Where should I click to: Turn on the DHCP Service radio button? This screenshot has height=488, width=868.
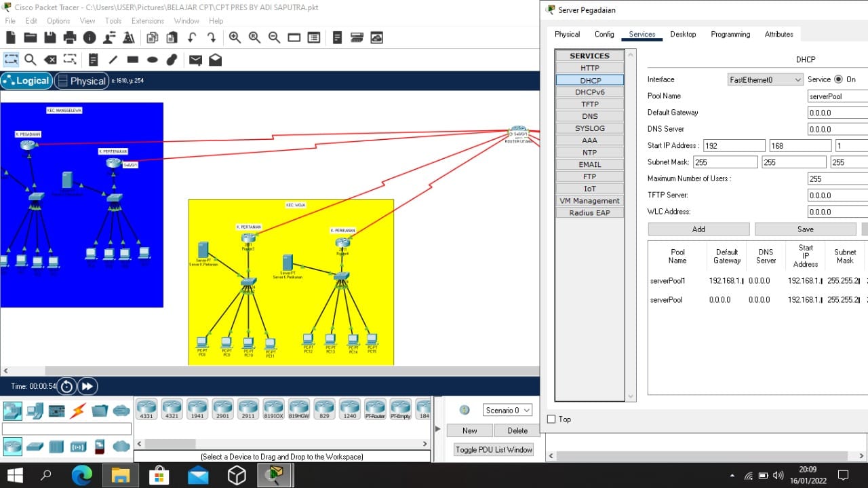pyautogui.click(x=838, y=79)
